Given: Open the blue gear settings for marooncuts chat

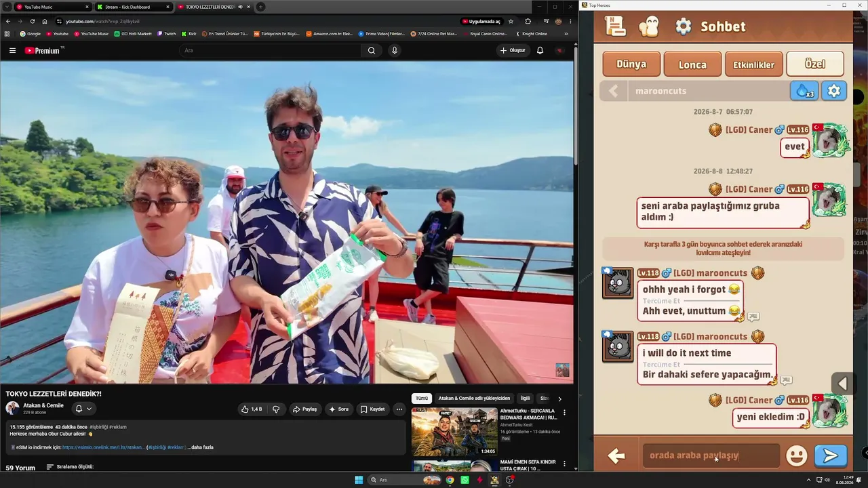Looking at the screenshot, I should click(x=834, y=91).
